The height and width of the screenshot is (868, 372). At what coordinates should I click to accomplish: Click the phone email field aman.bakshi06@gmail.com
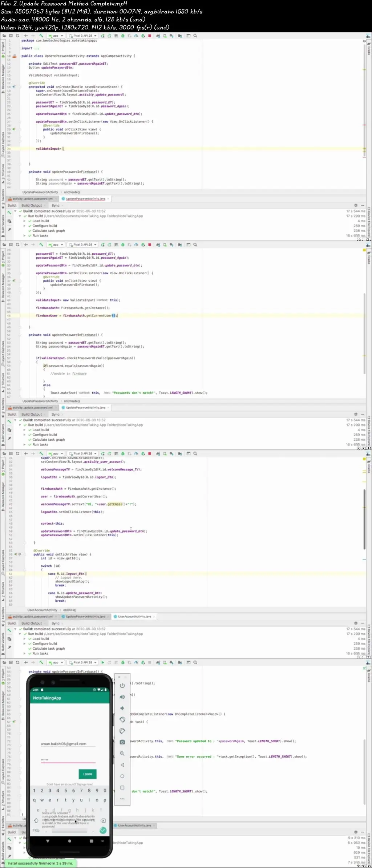click(68, 744)
